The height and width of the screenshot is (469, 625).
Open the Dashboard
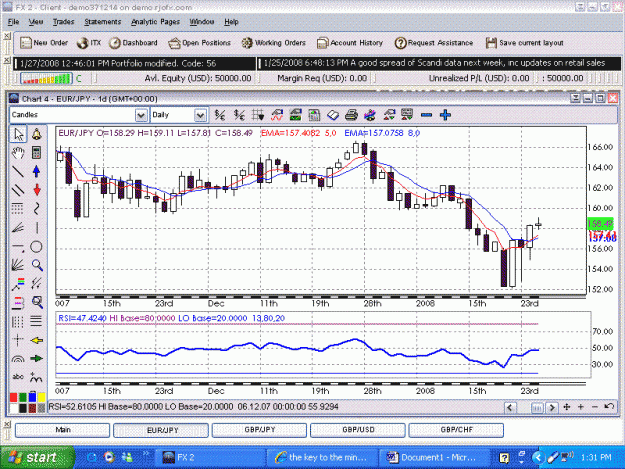134,43
